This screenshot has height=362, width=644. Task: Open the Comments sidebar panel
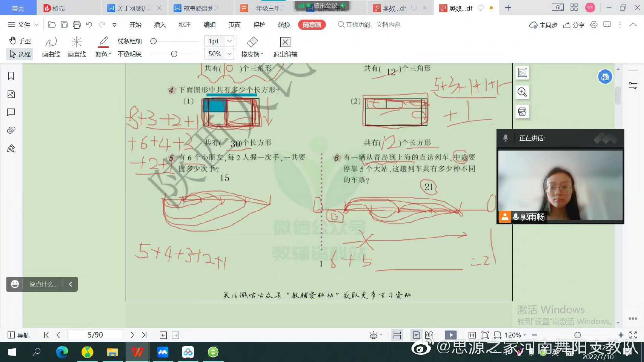(x=11, y=112)
